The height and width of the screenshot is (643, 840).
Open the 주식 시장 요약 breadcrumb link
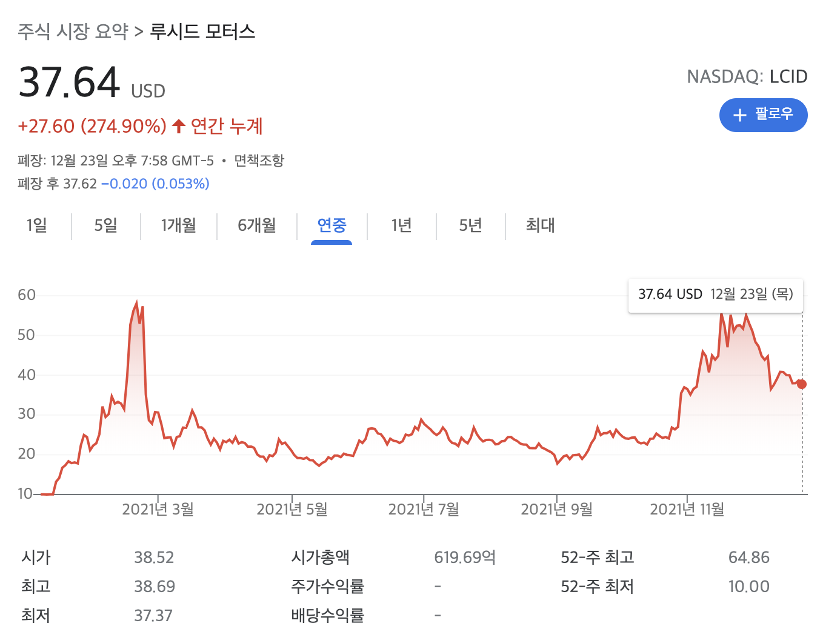coord(73,32)
